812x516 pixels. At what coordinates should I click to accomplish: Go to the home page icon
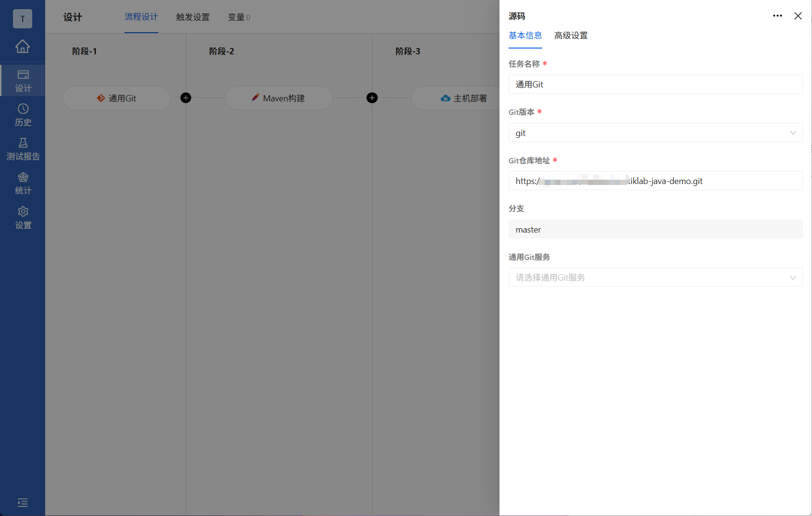click(x=23, y=47)
